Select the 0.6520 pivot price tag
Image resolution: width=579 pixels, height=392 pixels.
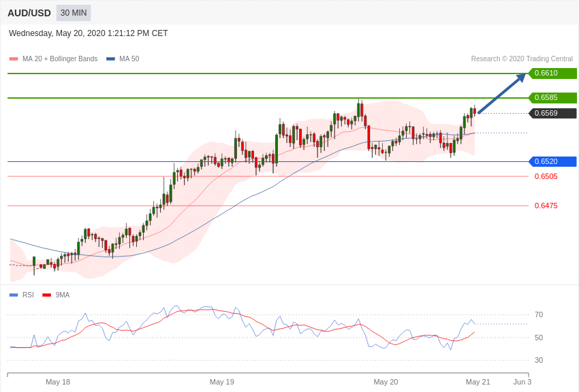[552, 161]
